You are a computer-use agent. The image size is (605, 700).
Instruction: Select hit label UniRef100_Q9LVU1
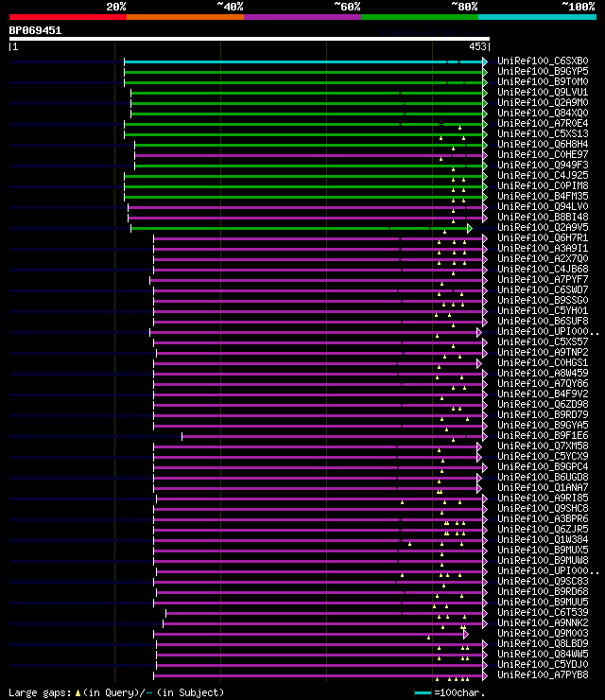[543, 92]
